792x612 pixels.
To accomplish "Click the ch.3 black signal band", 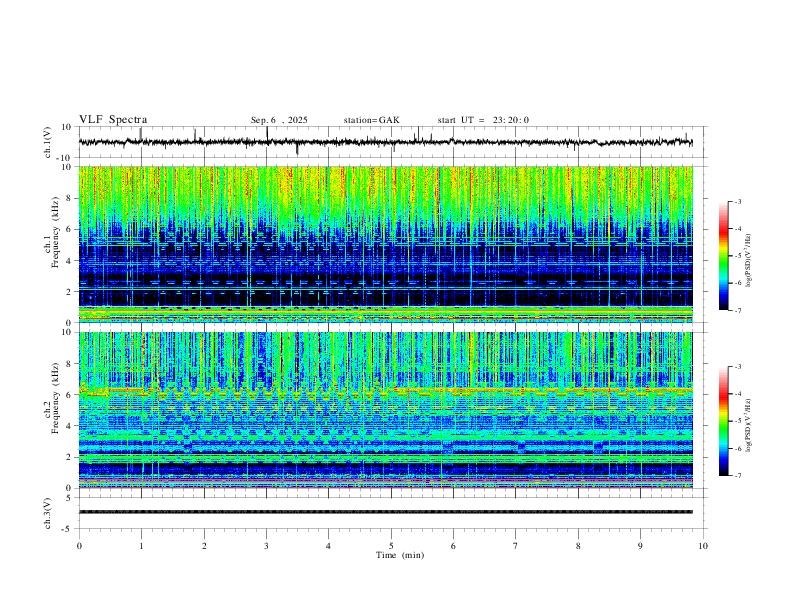I will pos(386,512).
